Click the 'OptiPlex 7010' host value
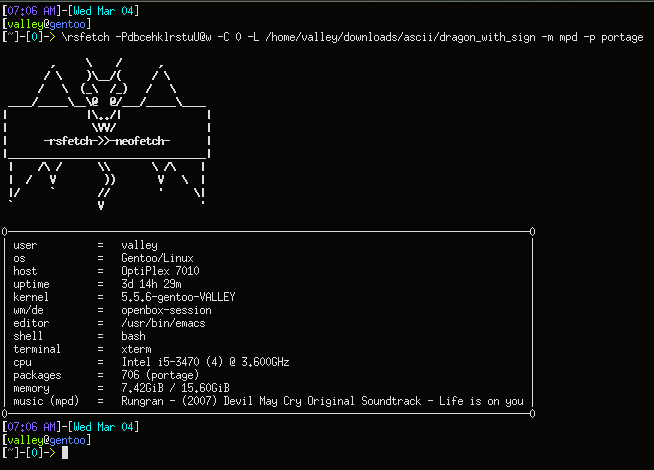The width and height of the screenshot is (654, 470). [160, 271]
